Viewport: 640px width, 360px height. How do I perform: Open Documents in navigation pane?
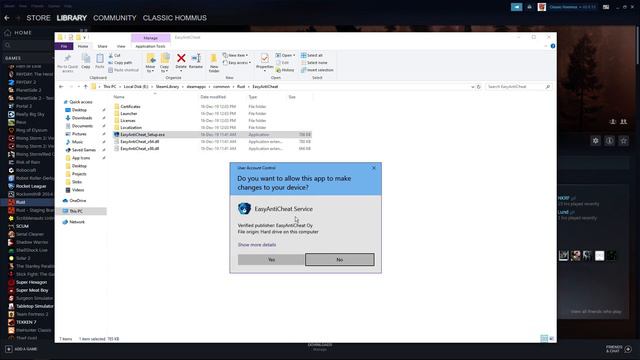tap(82, 126)
